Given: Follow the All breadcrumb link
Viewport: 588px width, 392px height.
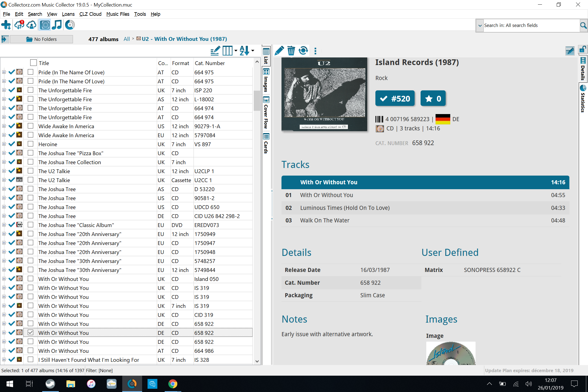Looking at the screenshot, I should pyautogui.click(x=126, y=39).
